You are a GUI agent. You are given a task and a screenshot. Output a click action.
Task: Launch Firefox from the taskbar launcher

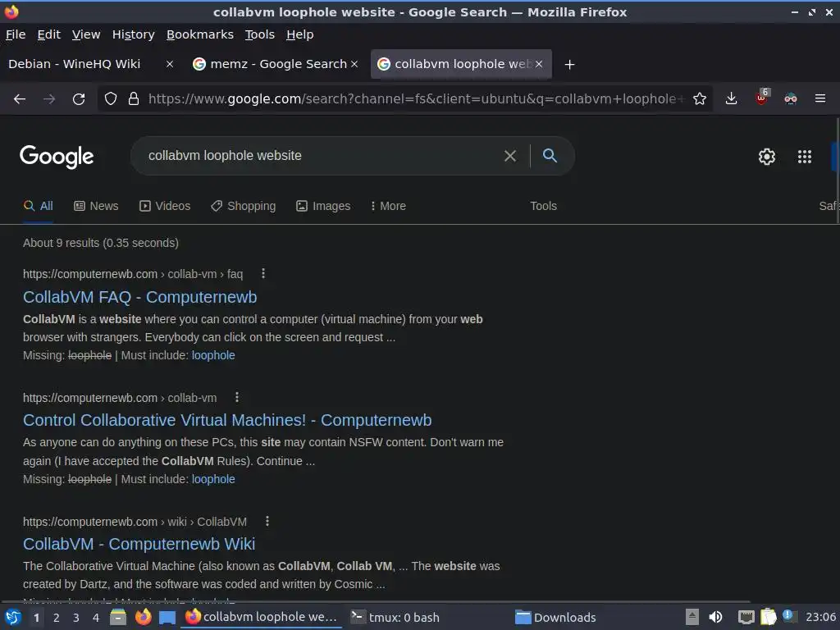coord(143,617)
